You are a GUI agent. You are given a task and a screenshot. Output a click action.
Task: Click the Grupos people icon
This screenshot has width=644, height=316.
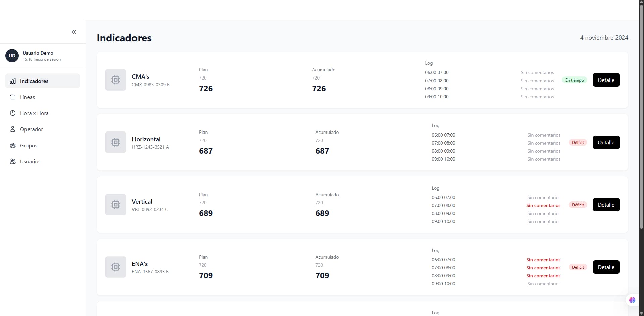click(13, 145)
